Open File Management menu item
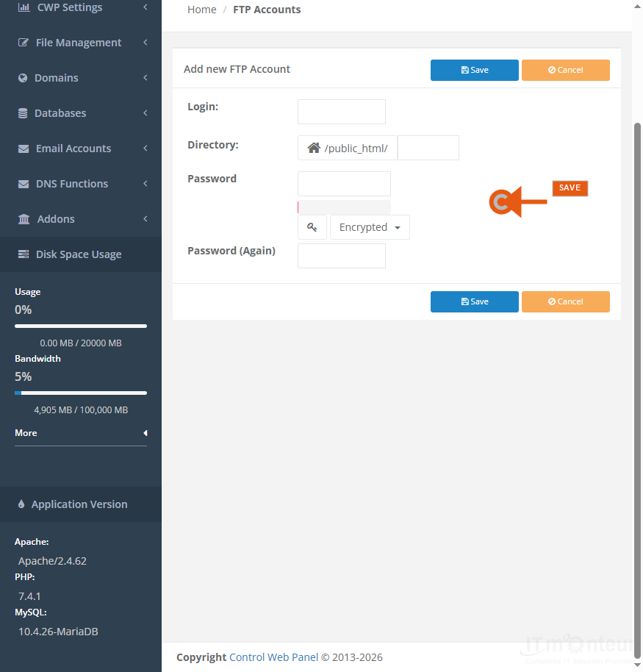This screenshot has height=672, width=643. 81,43
